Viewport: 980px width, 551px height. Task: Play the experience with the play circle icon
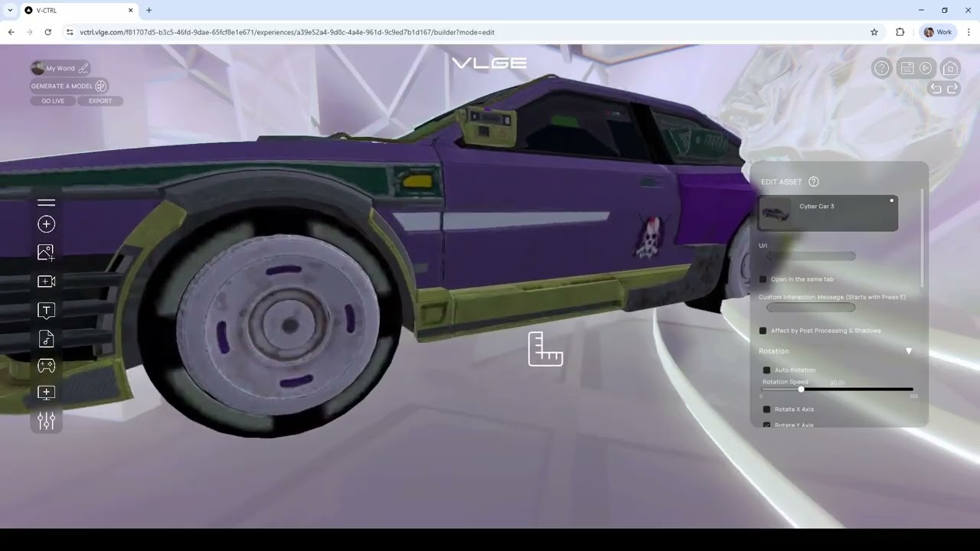[926, 68]
